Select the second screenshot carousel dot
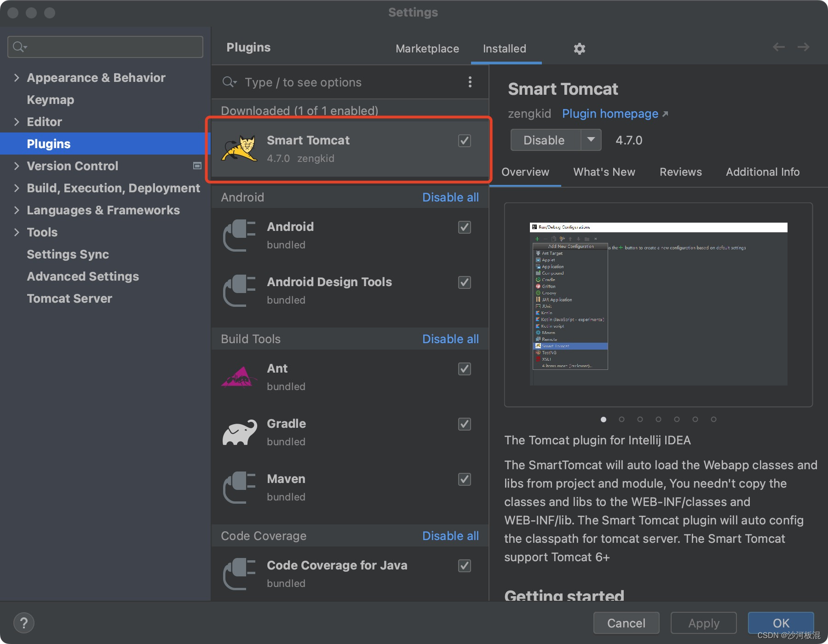Image resolution: width=828 pixels, height=644 pixels. [x=621, y=419]
